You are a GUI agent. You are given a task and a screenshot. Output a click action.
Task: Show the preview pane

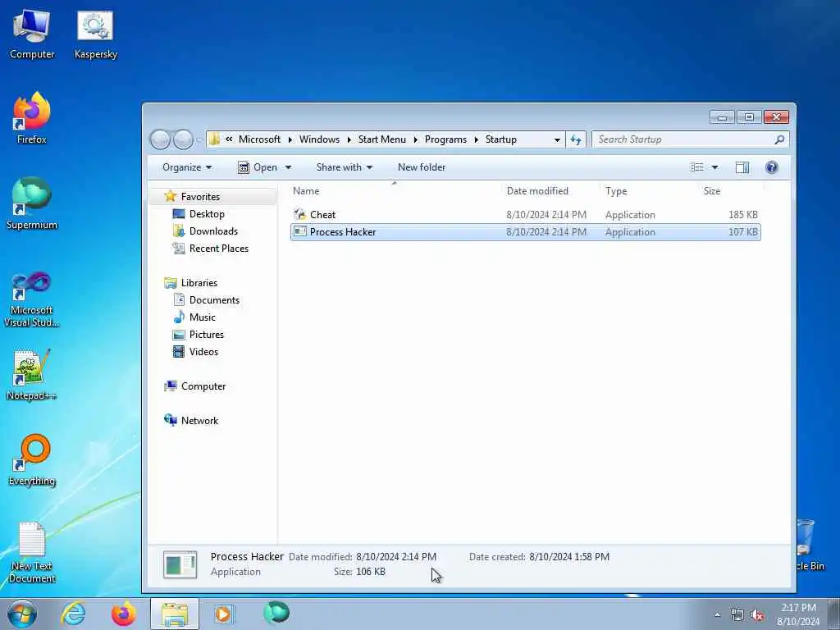742,167
